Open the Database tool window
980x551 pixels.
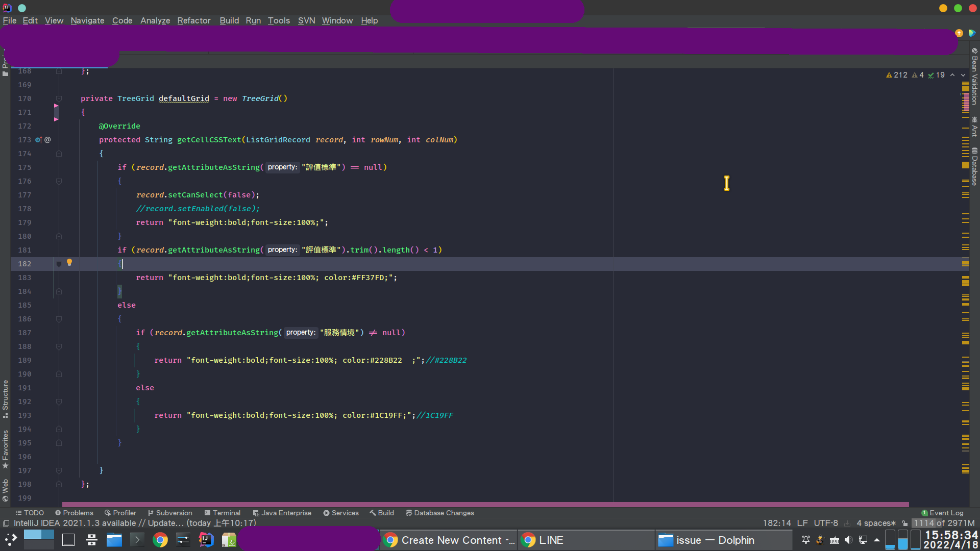(x=974, y=167)
